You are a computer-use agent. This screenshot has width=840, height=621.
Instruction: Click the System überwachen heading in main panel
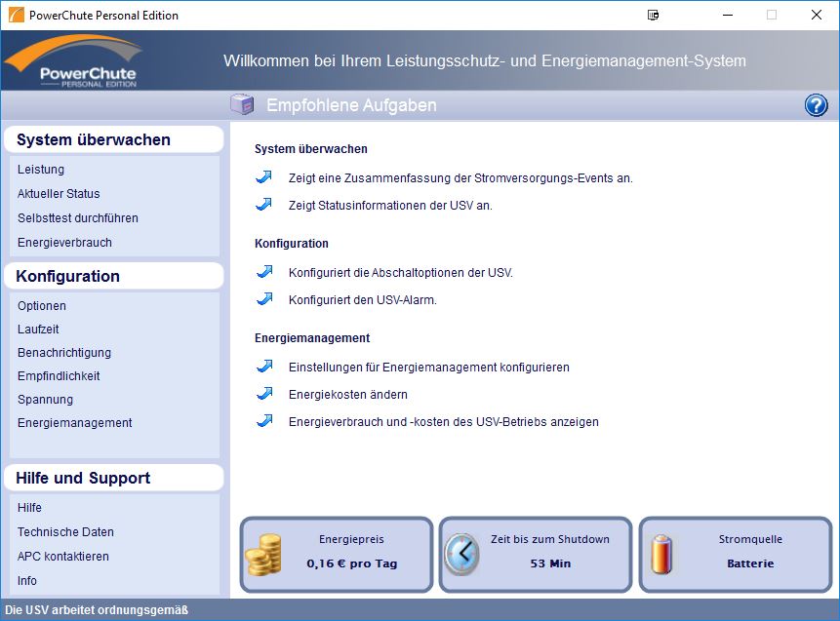pyautogui.click(x=310, y=149)
